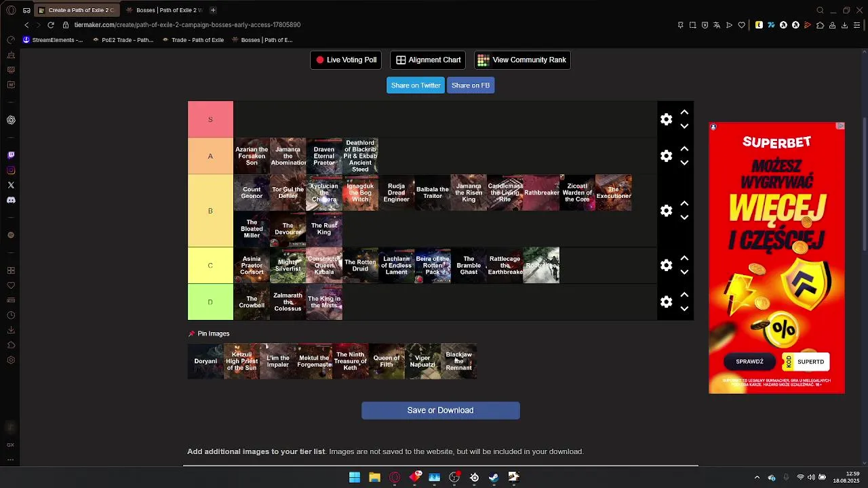Share tier list on Twitter
This screenshot has width=868, height=488.
tap(416, 85)
